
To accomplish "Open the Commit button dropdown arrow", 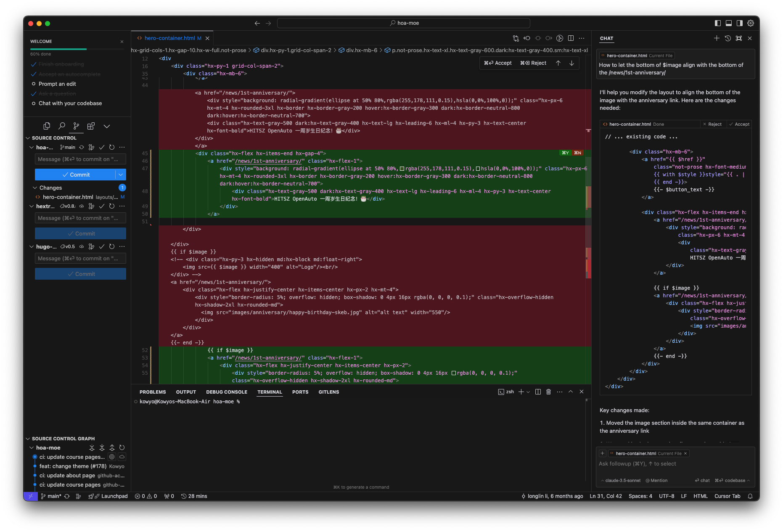I will (x=121, y=175).
